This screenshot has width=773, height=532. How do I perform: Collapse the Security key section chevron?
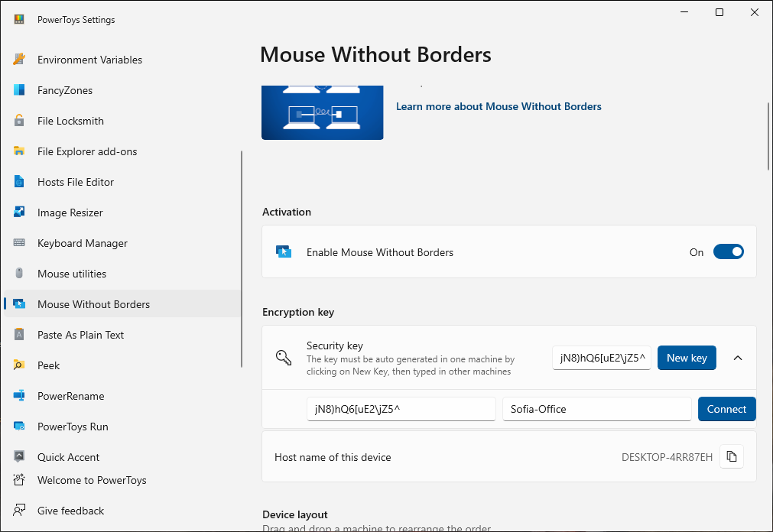pyautogui.click(x=737, y=358)
